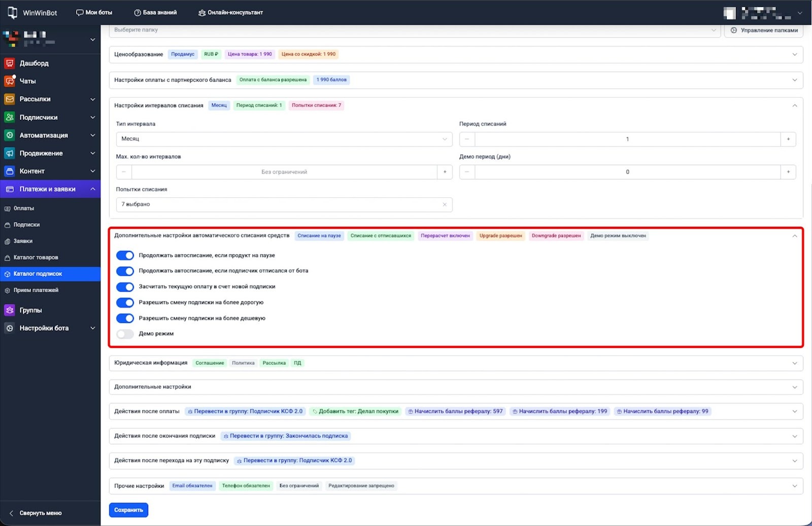Click the WinWinBot logo icon
Image resolution: width=812 pixels, height=526 pixels.
pos(12,13)
